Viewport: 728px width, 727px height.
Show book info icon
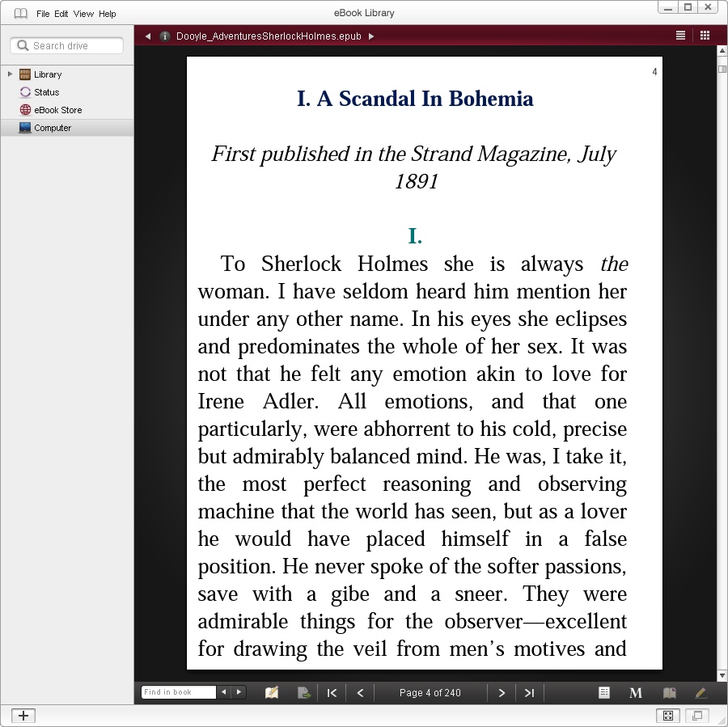click(x=164, y=36)
